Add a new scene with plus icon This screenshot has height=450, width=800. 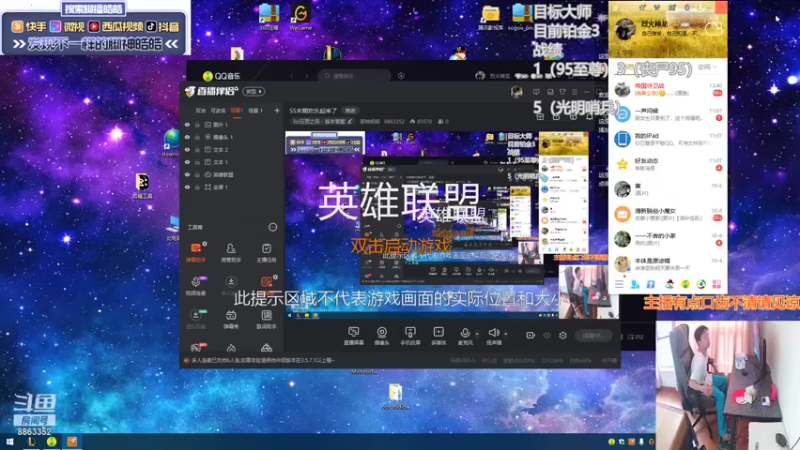[x=277, y=110]
